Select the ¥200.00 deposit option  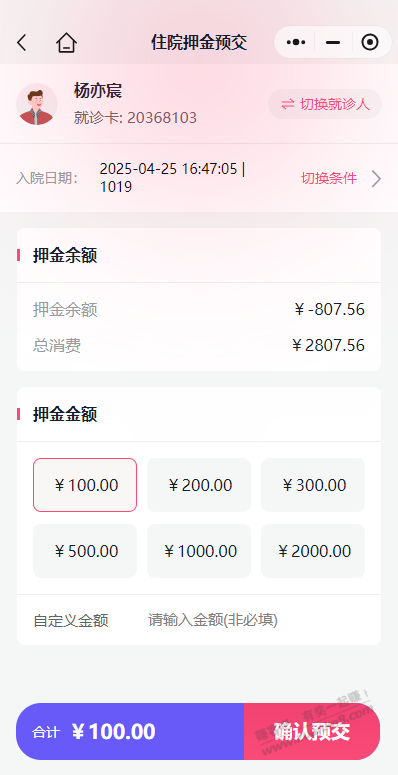[x=199, y=485]
